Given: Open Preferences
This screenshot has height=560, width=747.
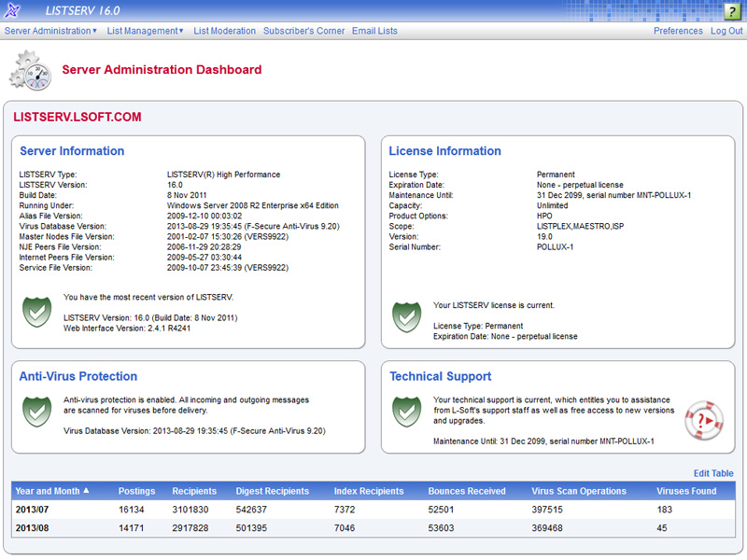Looking at the screenshot, I should point(678,30).
